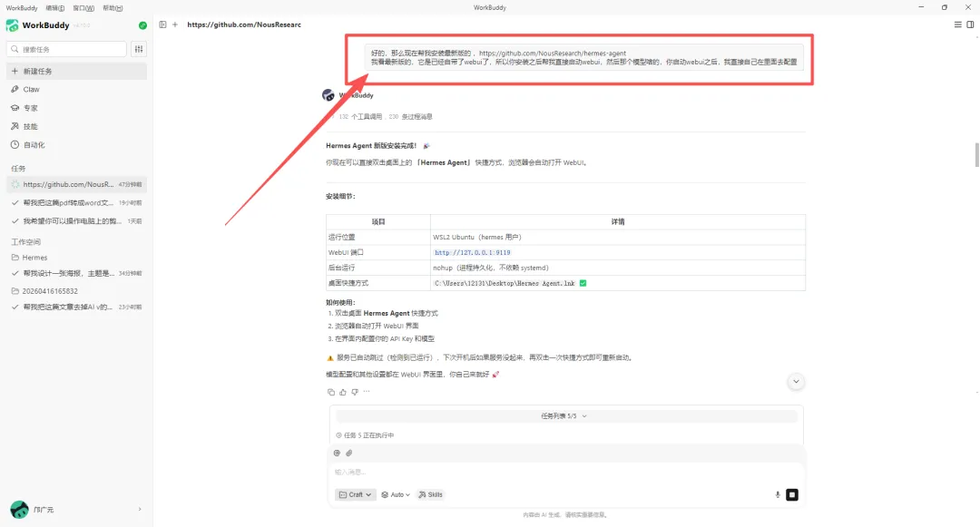The image size is (980, 527).
Task: Toggle the right side panel icon
Action: pyautogui.click(x=970, y=24)
